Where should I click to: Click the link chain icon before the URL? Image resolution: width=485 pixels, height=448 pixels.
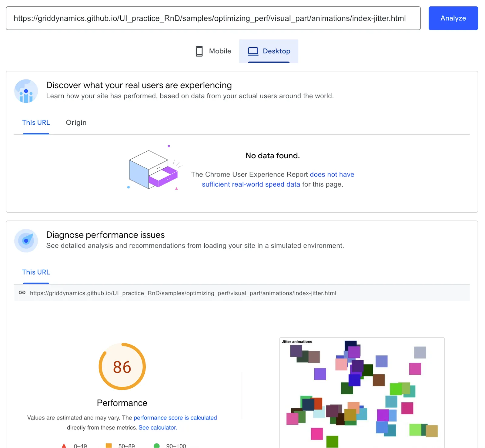click(22, 293)
